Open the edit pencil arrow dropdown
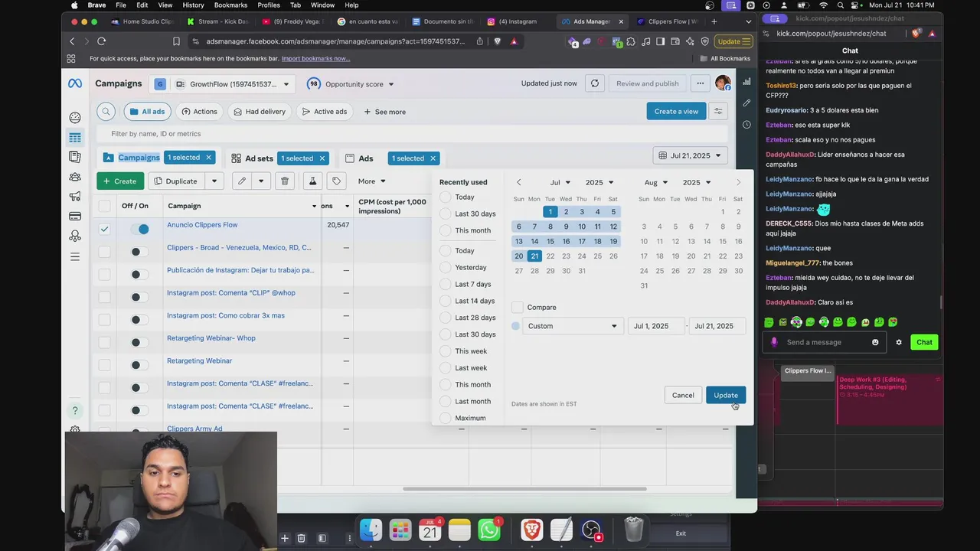The width and height of the screenshot is (980, 551). (261, 181)
